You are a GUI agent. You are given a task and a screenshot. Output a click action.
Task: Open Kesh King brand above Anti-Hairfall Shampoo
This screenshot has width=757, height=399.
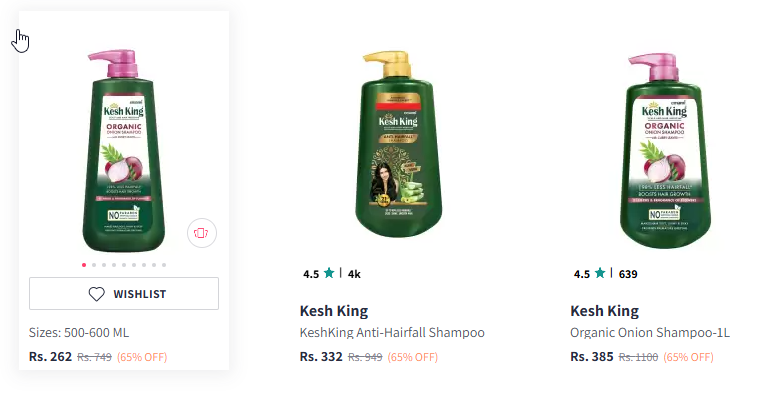pos(334,311)
